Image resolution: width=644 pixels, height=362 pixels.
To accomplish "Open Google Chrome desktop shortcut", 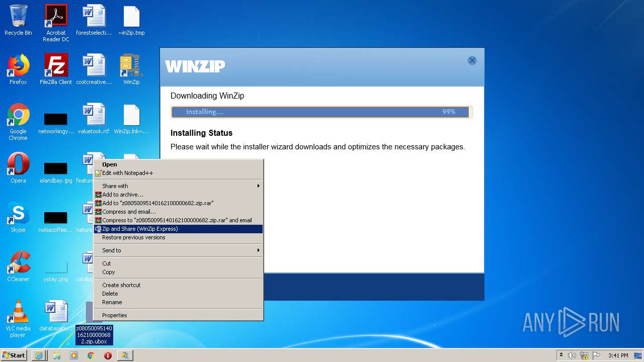I will pyautogui.click(x=18, y=122).
